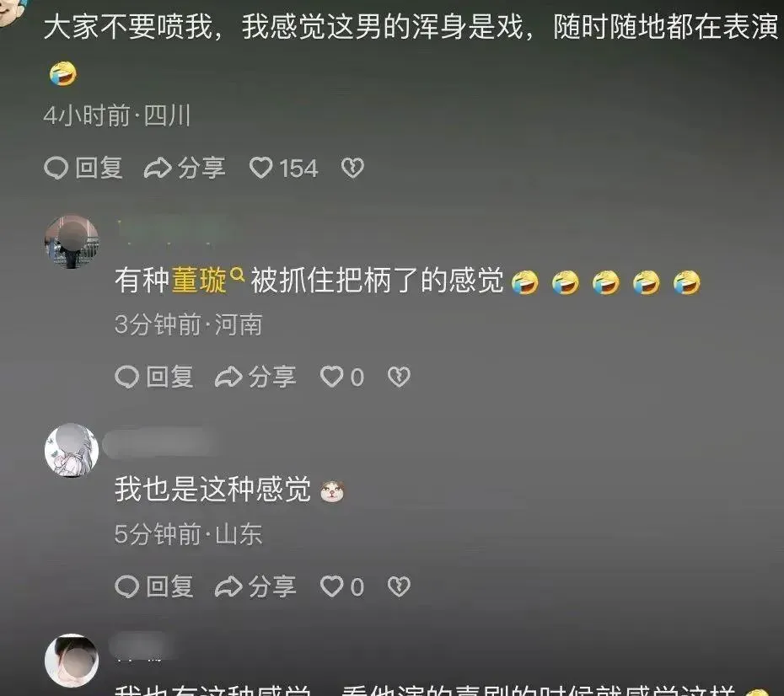The height and width of the screenshot is (696, 784).
Task: Like the Shandong comment
Action: coord(342,586)
